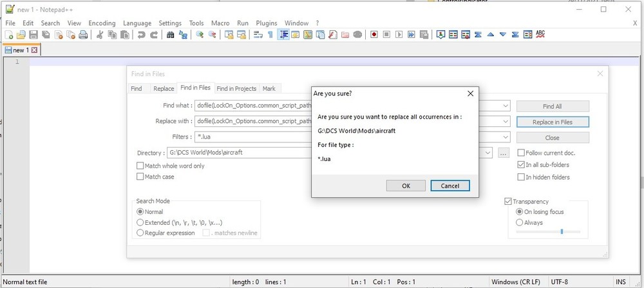Click the Print toolbar icon
The height and width of the screenshot is (288, 644).
pyautogui.click(x=83, y=35)
